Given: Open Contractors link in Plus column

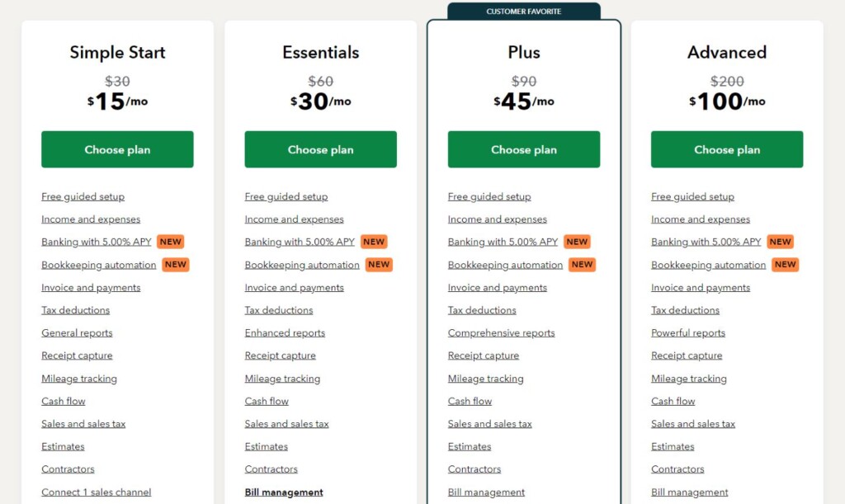Looking at the screenshot, I should coord(474,469).
